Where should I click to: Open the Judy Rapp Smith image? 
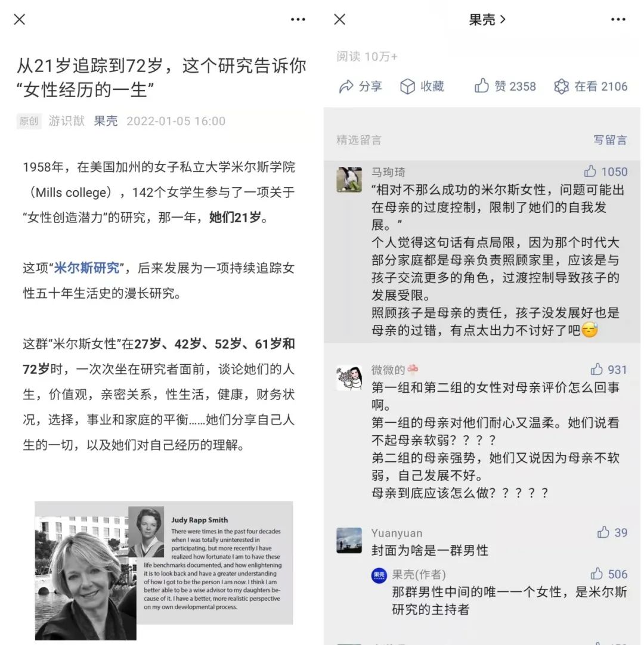[164, 570]
